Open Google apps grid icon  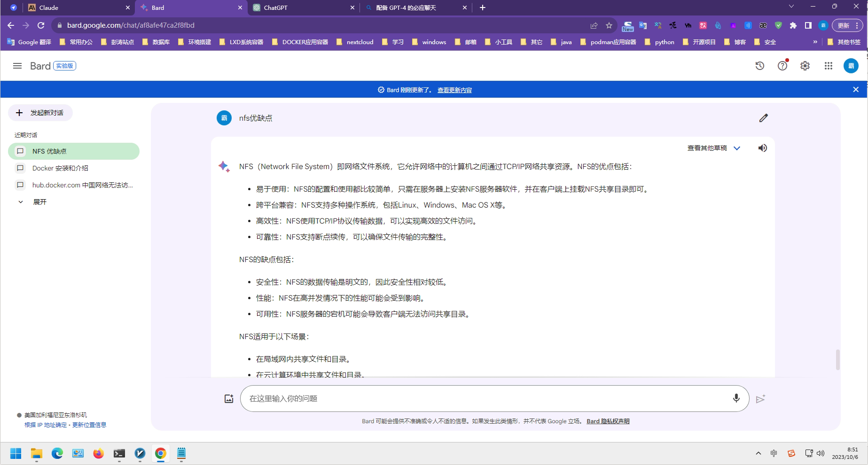pyautogui.click(x=829, y=66)
